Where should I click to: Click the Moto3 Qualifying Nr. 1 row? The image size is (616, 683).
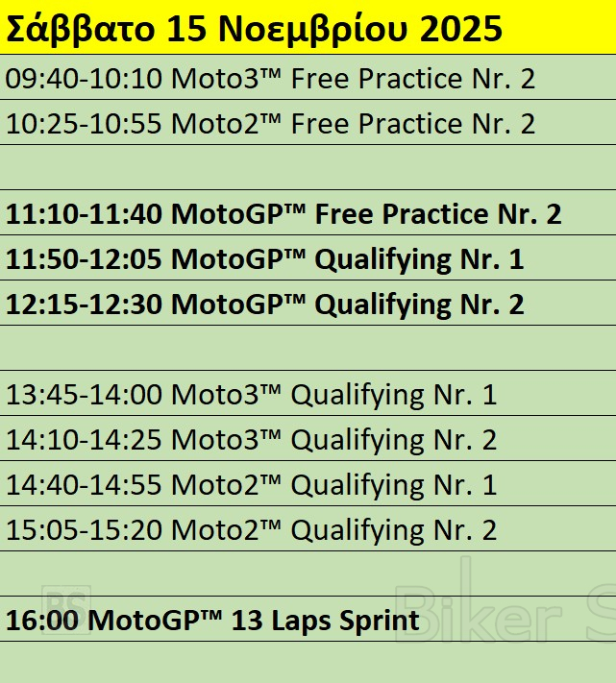click(251, 395)
